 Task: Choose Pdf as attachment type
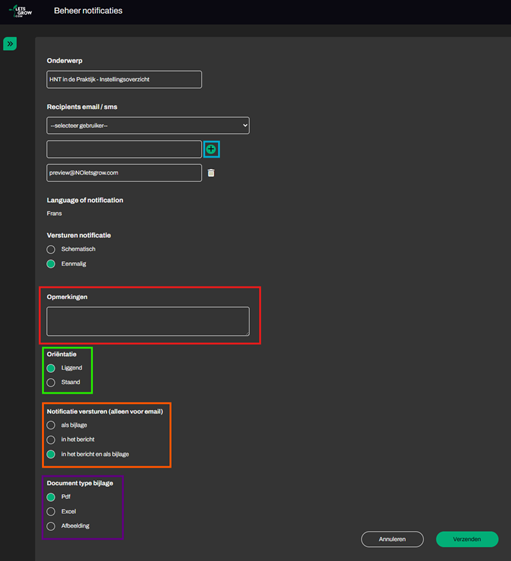51,497
